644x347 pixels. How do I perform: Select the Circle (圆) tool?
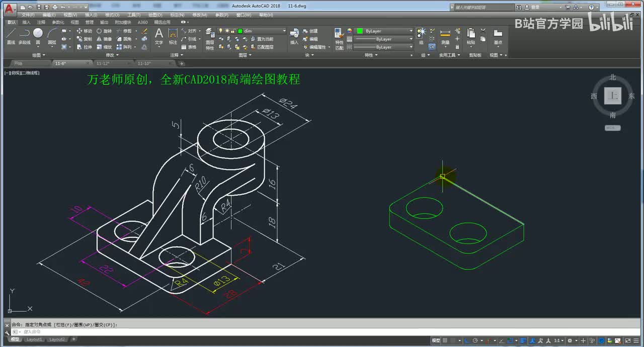[x=38, y=36]
